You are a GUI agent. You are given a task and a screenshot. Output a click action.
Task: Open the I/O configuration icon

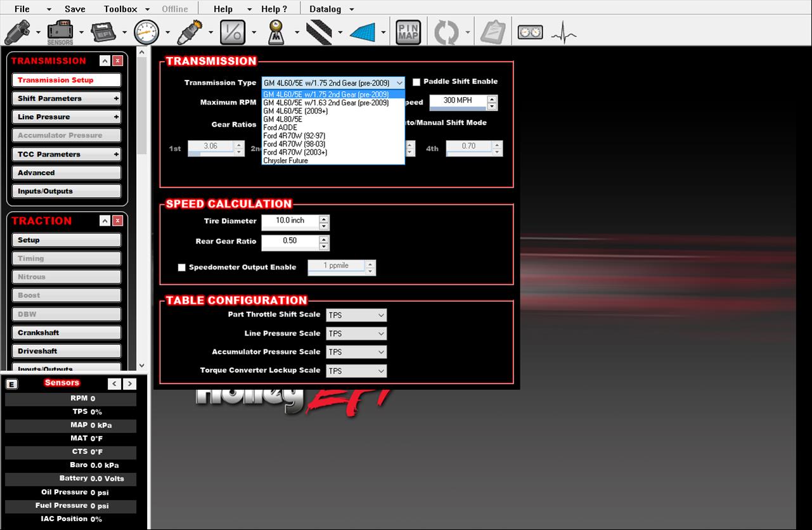pyautogui.click(x=233, y=32)
